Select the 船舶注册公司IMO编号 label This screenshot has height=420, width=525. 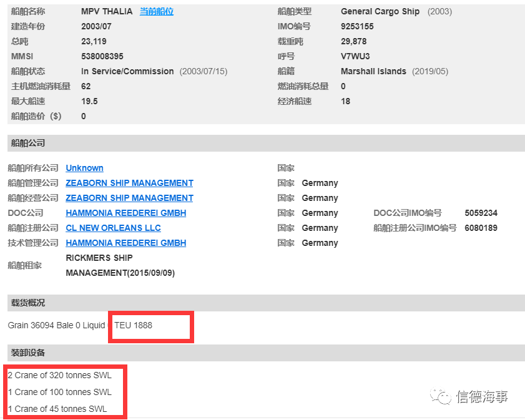(415, 228)
